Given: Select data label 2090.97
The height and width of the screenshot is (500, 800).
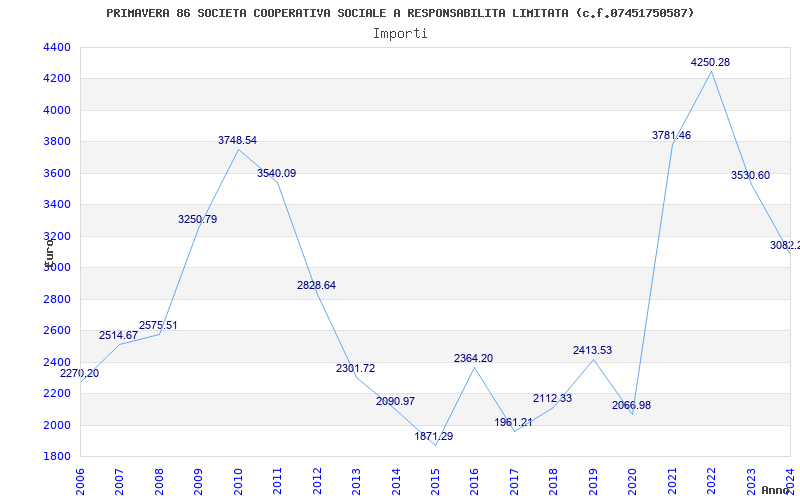Looking at the screenshot, I should click(x=395, y=402).
